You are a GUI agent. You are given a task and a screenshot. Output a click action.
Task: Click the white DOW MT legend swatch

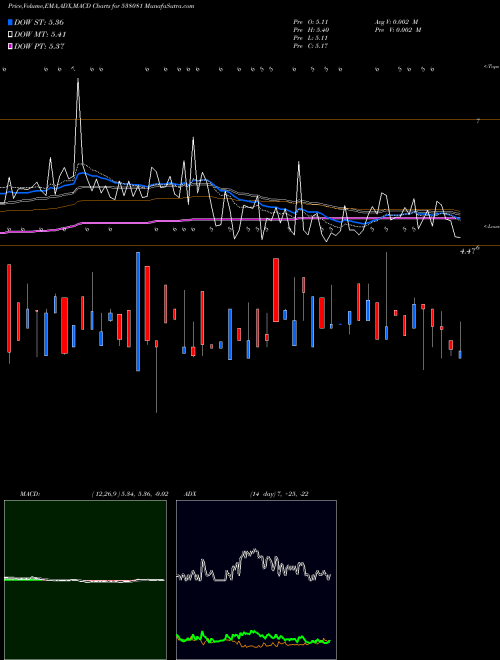click(10, 35)
